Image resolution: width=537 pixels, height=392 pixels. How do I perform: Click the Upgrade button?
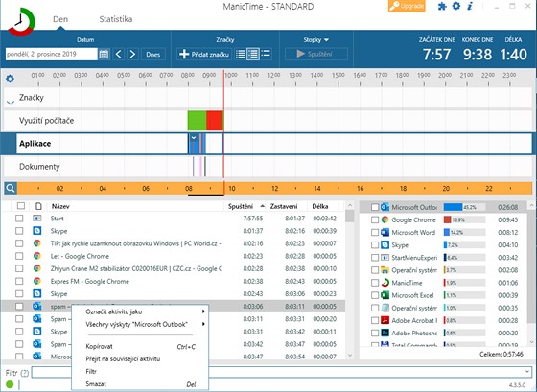(x=407, y=6)
